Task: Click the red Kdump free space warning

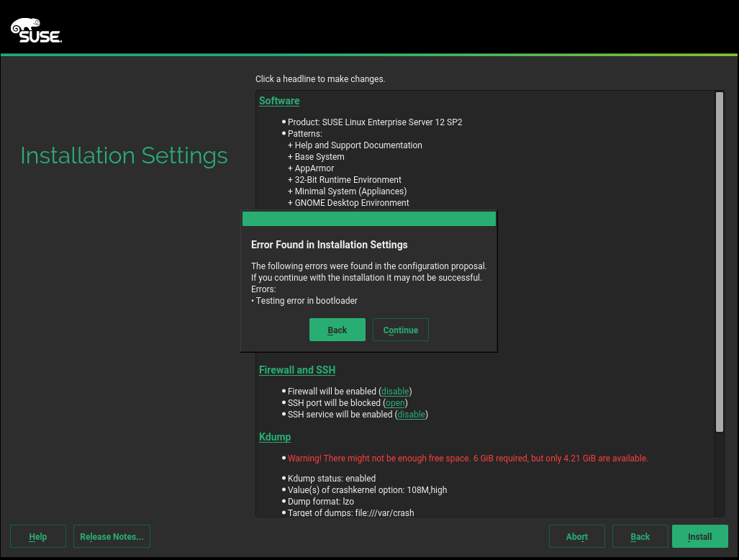Action: coord(468,459)
